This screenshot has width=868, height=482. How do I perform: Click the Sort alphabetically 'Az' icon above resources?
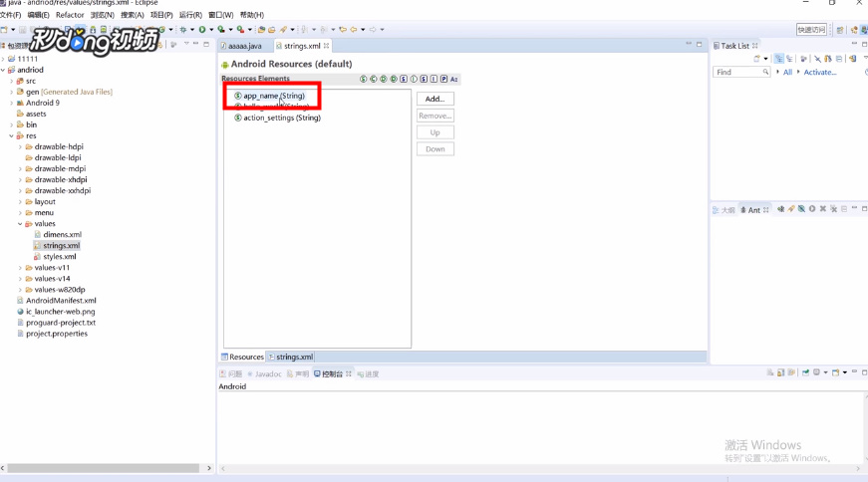453,79
